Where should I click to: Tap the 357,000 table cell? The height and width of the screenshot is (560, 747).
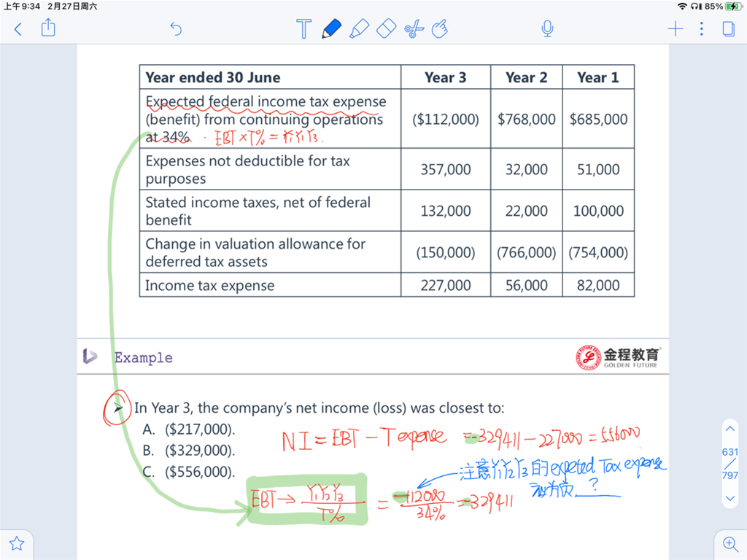446,169
